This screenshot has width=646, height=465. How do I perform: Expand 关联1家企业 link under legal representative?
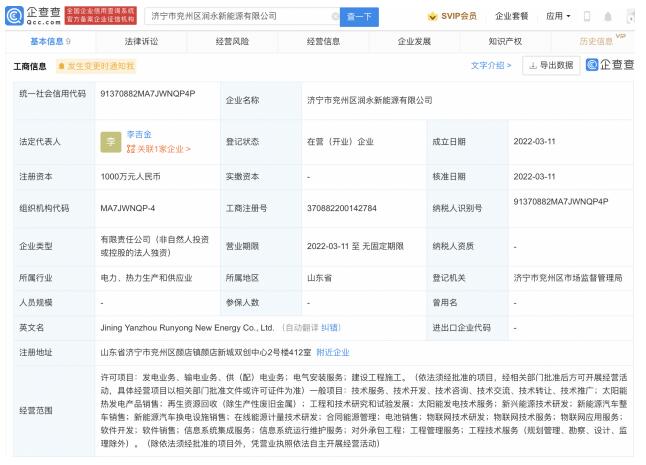click(x=160, y=149)
